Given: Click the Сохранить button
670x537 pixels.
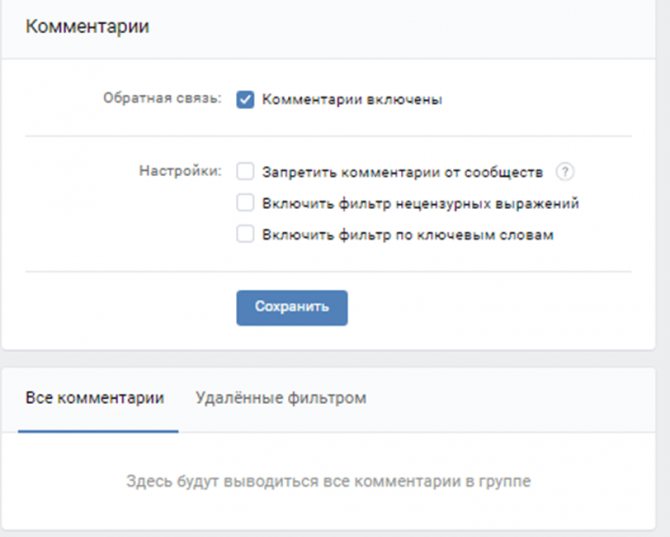Looking at the screenshot, I should point(292,308).
